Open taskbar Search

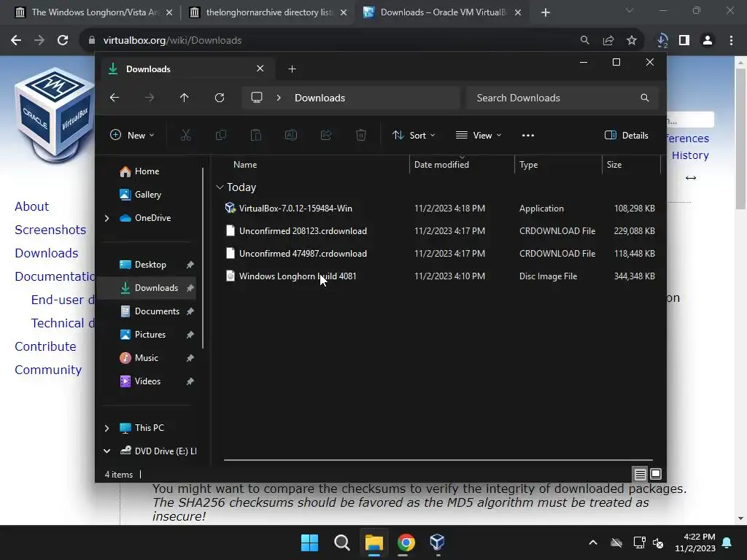(x=341, y=542)
